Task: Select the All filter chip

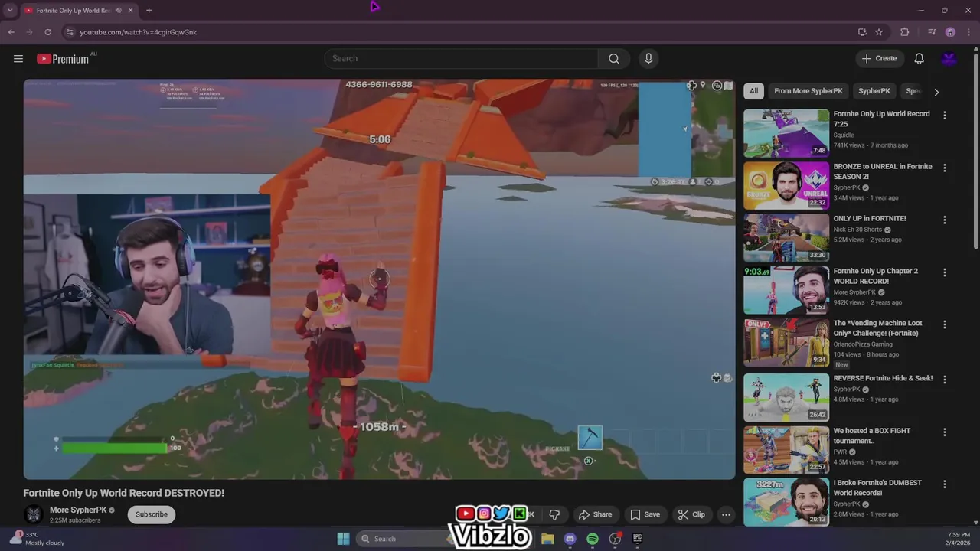Action: (753, 91)
